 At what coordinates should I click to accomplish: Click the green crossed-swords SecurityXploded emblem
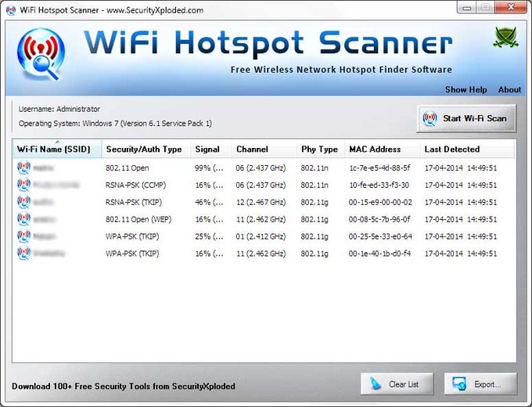(505, 37)
